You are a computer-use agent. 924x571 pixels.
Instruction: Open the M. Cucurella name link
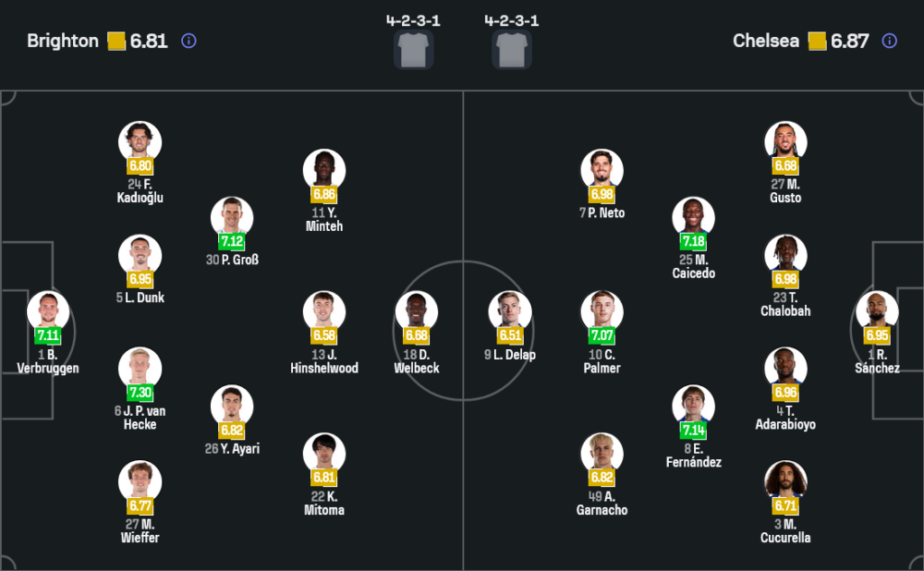click(x=785, y=530)
